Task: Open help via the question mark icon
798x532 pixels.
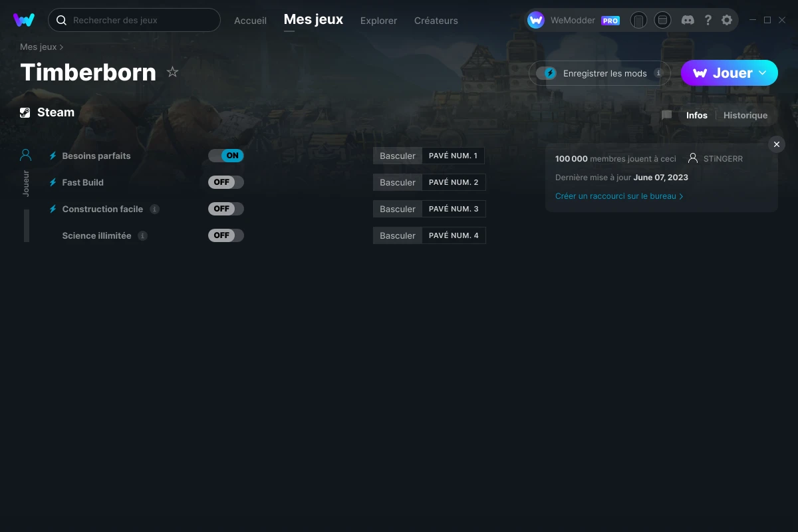Action: [708, 20]
